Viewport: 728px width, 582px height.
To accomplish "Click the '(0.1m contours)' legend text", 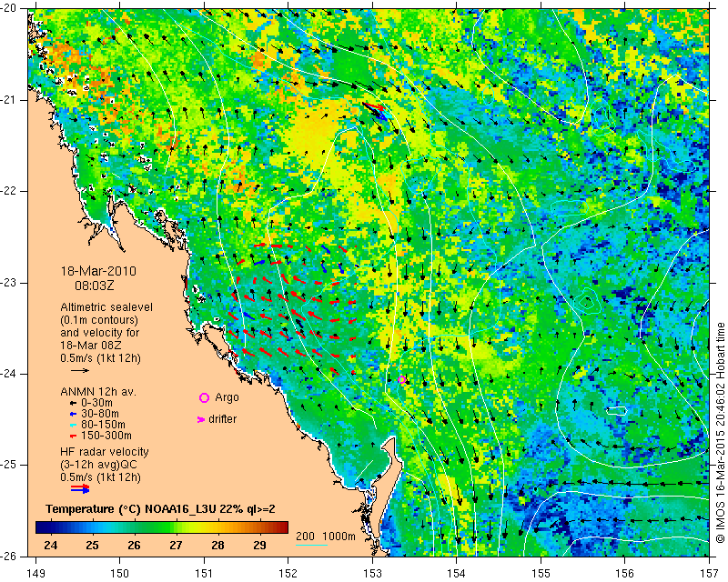I will [x=99, y=320].
